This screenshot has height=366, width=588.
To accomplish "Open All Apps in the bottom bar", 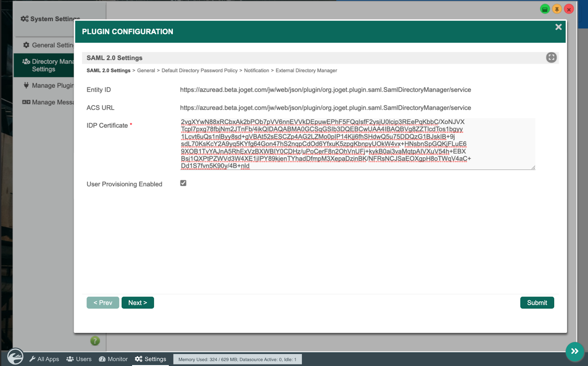I will 44,359.
